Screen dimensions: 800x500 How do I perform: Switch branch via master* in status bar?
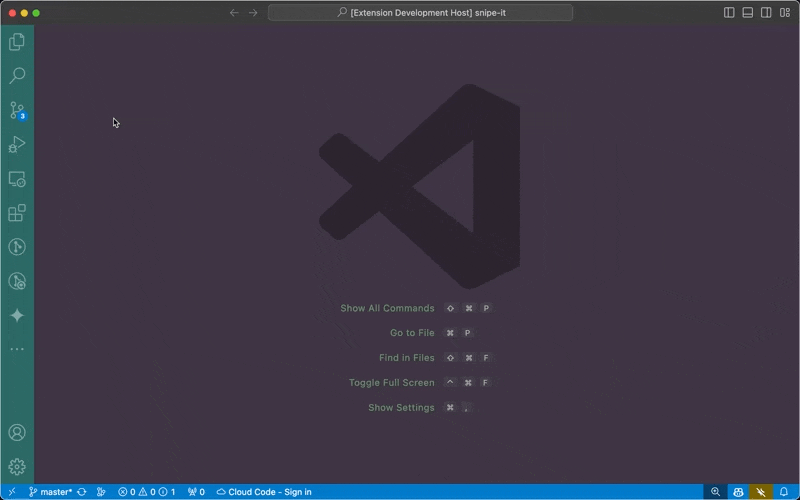pos(50,492)
